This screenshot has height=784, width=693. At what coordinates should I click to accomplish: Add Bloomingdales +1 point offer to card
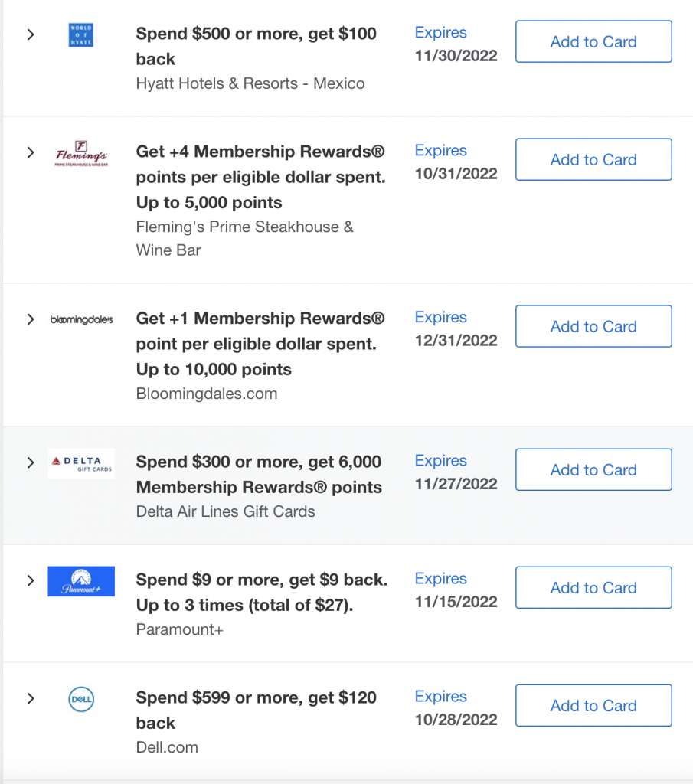[x=593, y=326]
